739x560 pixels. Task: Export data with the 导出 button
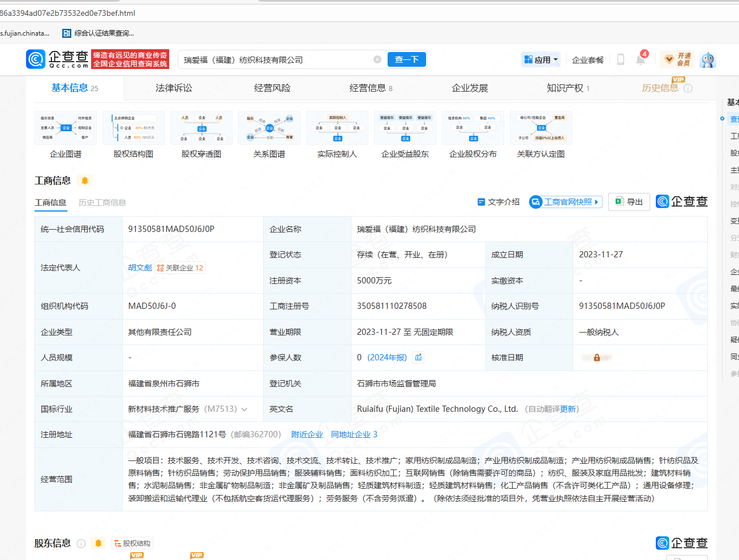pos(629,202)
